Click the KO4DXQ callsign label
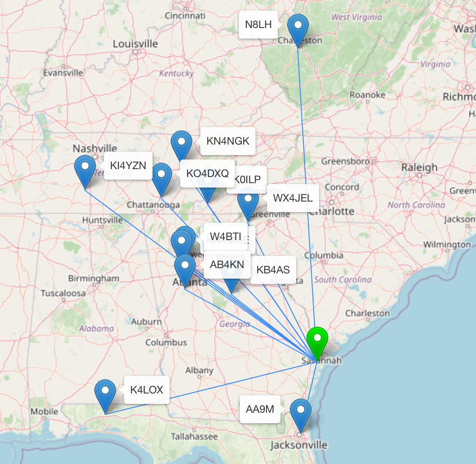This screenshot has width=476, height=464. coord(207,174)
